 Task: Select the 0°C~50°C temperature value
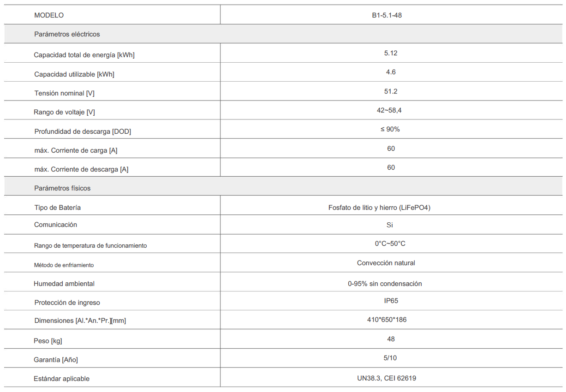pyautogui.click(x=390, y=244)
